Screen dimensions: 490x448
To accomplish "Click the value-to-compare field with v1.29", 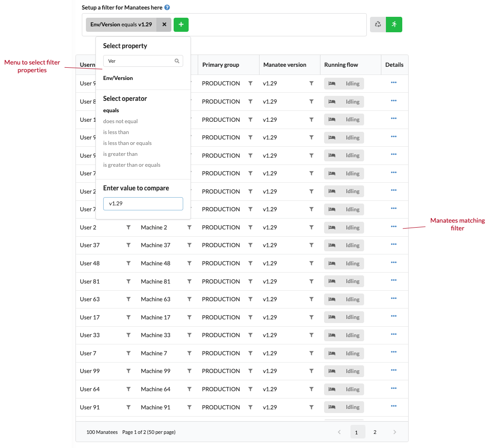I will [143, 204].
